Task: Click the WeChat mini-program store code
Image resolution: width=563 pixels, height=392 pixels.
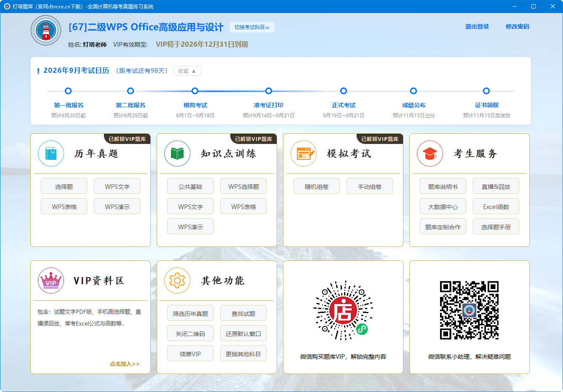Action: pyautogui.click(x=343, y=310)
